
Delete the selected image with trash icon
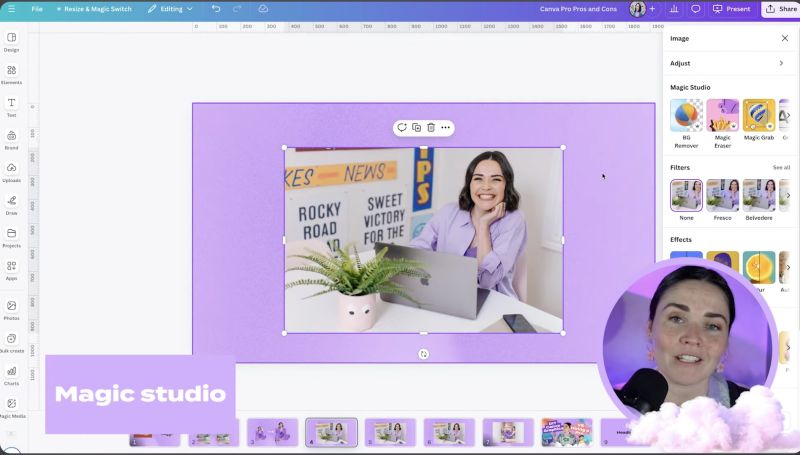pos(431,128)
